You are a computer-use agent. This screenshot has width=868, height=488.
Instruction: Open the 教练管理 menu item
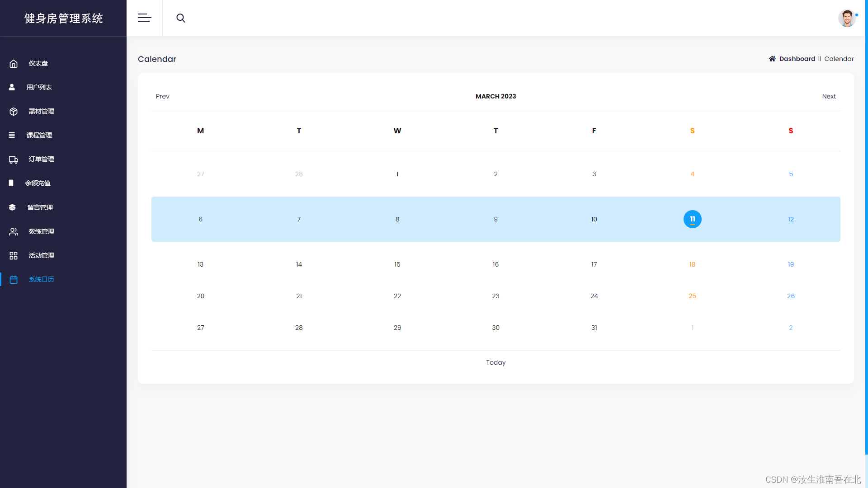[41, 231]
